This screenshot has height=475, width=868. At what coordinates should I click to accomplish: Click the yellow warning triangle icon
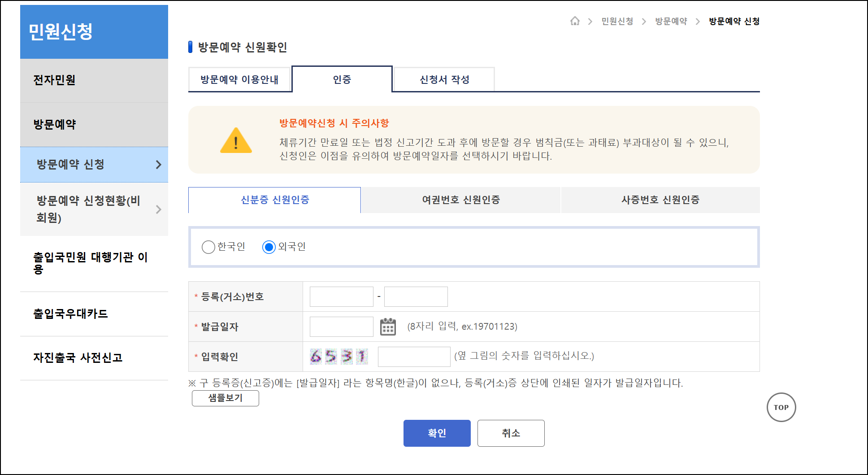click(236, 140)
